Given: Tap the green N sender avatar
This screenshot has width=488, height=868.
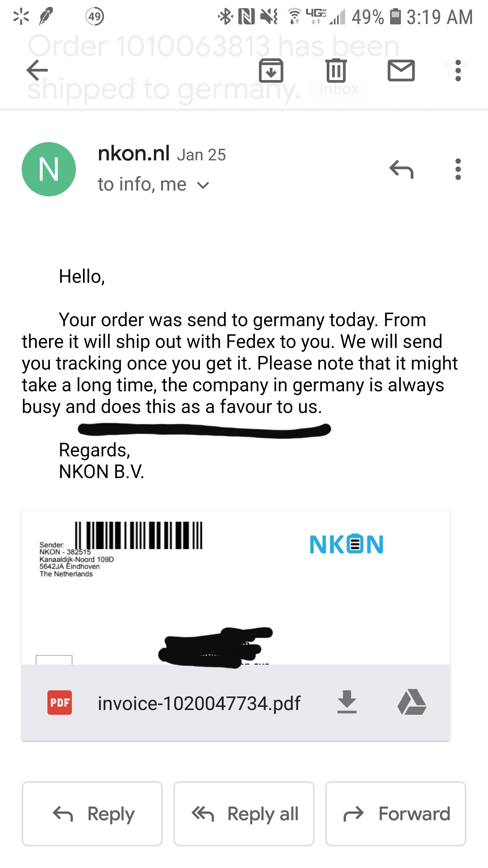Looking at the screenshot, I should click(x=49, y=169).
